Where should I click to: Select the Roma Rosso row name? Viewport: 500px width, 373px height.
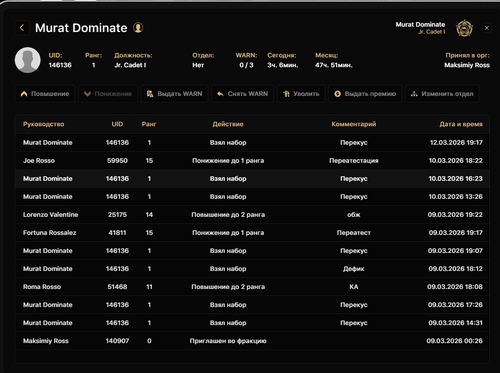pyautogui.click(x=42, y=287)
